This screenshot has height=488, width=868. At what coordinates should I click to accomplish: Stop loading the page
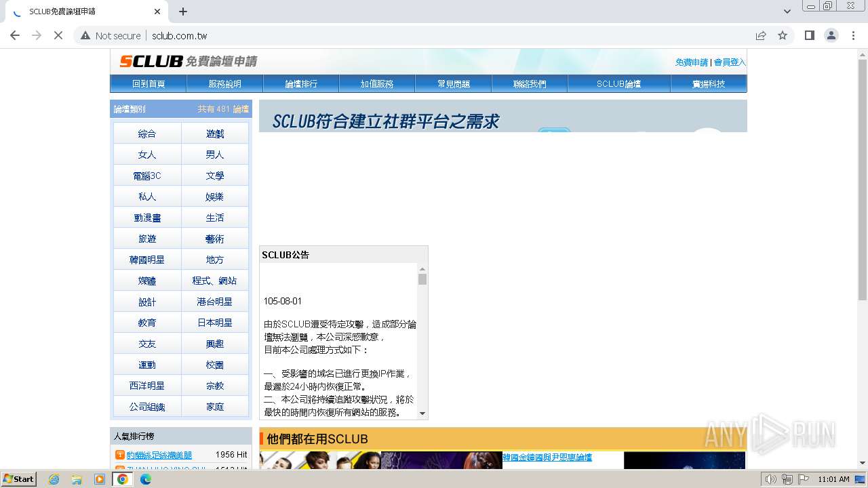click(58, 35)
